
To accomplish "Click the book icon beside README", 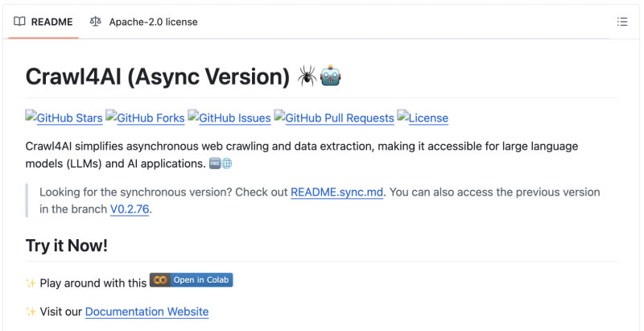I will click(x=20, y=22).
